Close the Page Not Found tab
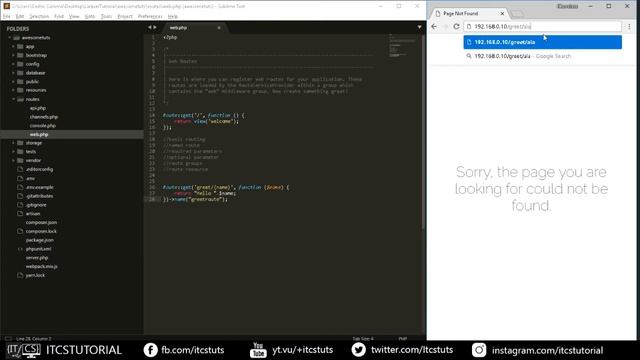 pos(502,13)
